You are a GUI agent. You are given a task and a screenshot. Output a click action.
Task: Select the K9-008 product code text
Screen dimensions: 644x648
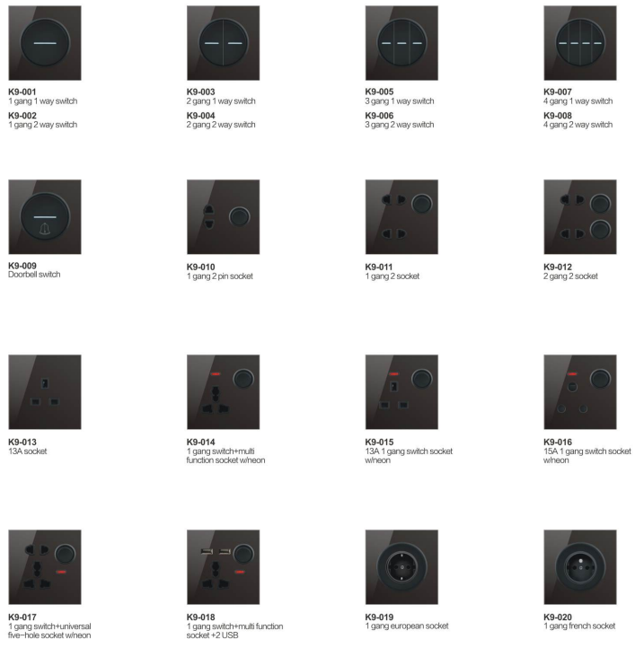[558, 116]
